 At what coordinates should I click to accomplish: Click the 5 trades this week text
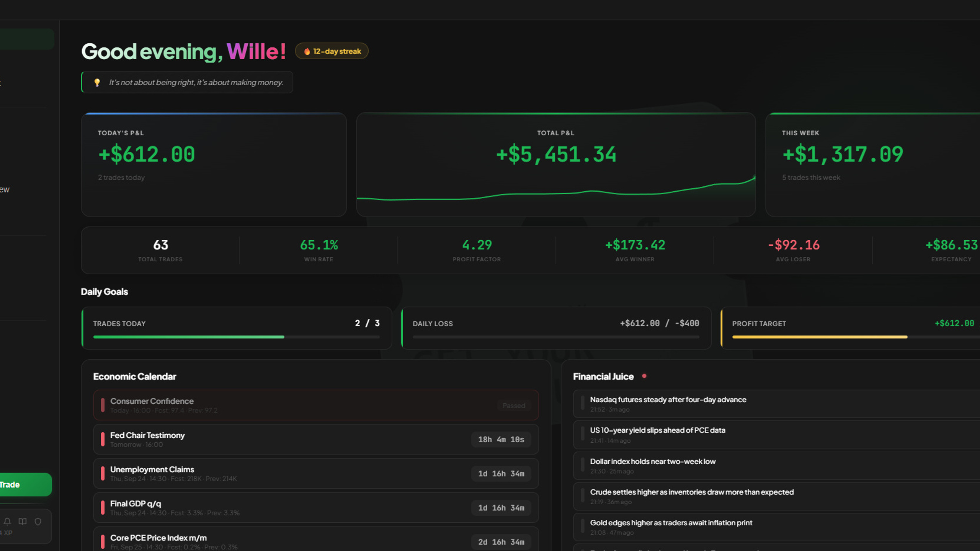[x=811, y=178]
